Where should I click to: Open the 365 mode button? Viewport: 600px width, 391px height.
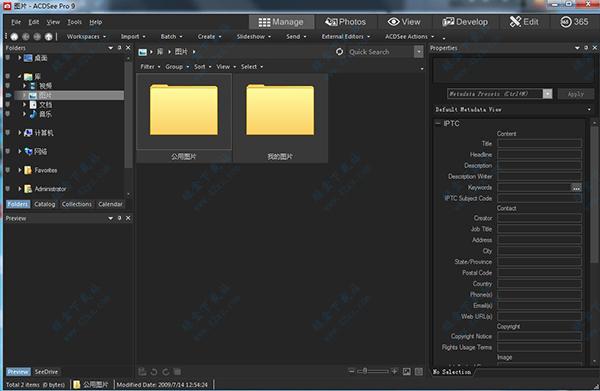[574, 22]
